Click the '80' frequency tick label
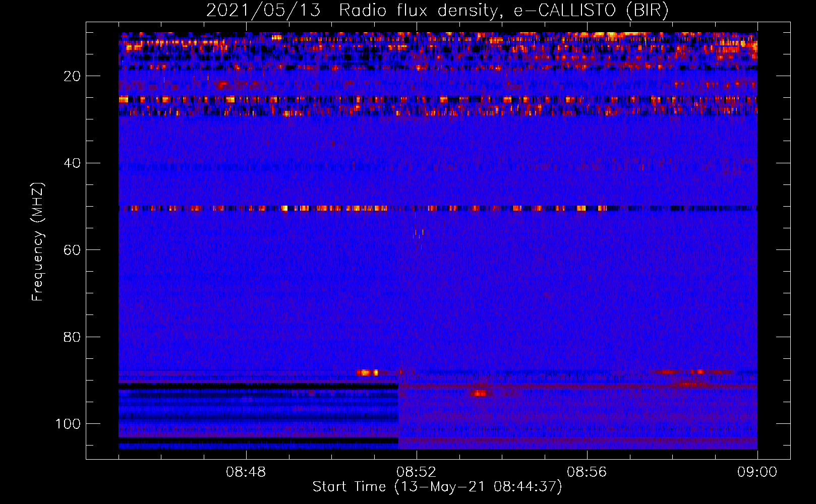The image size is (816, 504). [73, 337]
